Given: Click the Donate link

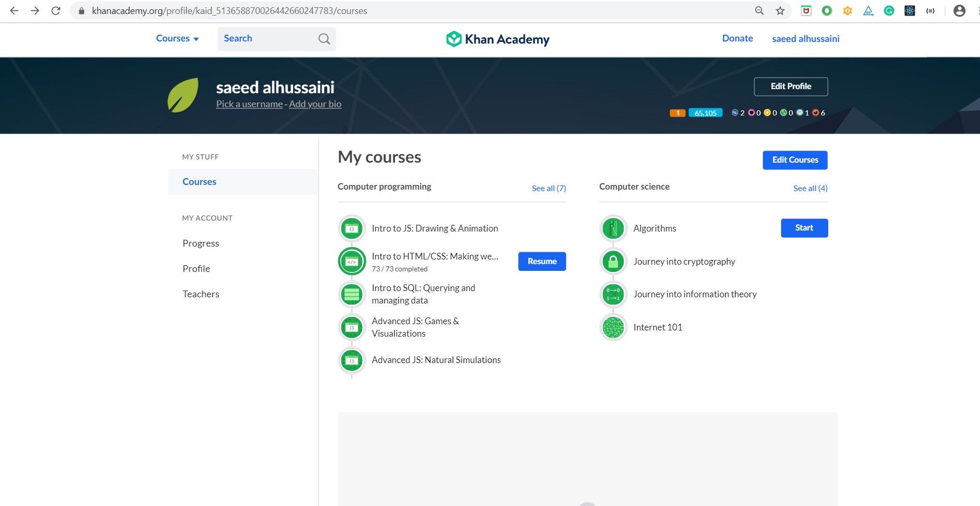Looking at the screenshot, I should coord(738,38).
